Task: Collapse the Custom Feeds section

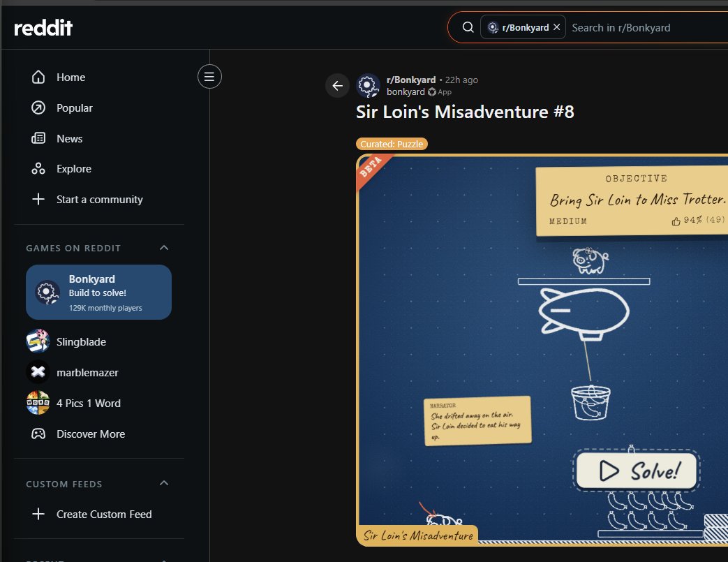Action: [164, 484]
